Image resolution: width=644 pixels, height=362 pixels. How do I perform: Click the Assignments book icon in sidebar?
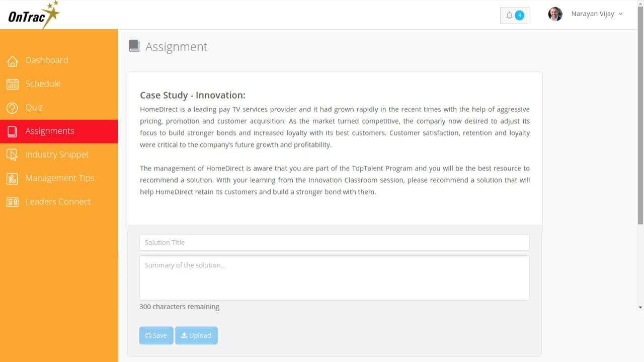coord(13,131)
